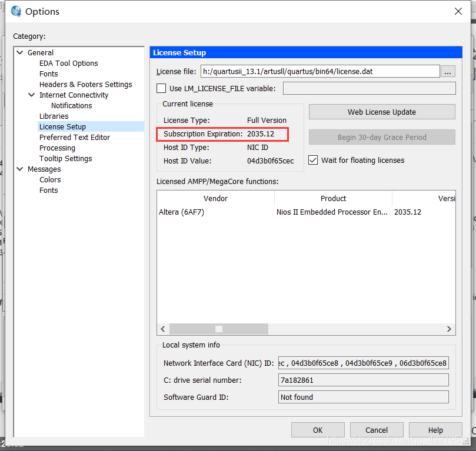Collapse the Internet Connectivity node

[32, 95]
